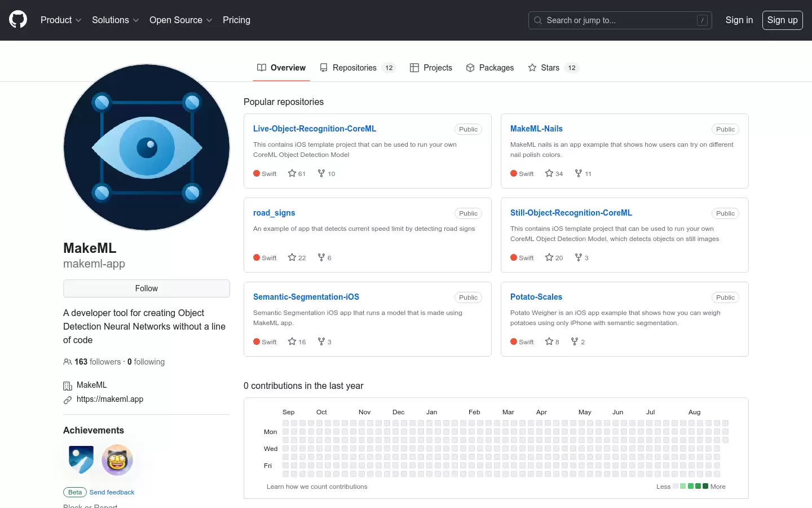Switch to the Repositories tab
This screenshot has height=508, width=812.
358,68
